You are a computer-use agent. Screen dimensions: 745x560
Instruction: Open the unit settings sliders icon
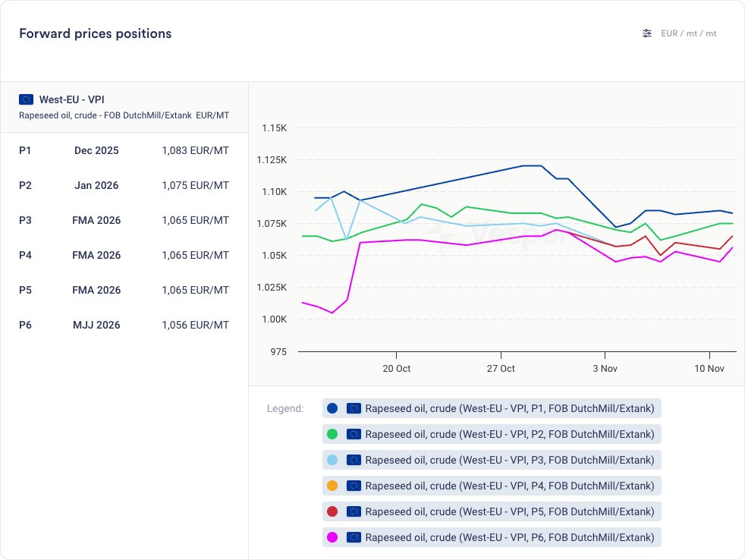point(646,33)
